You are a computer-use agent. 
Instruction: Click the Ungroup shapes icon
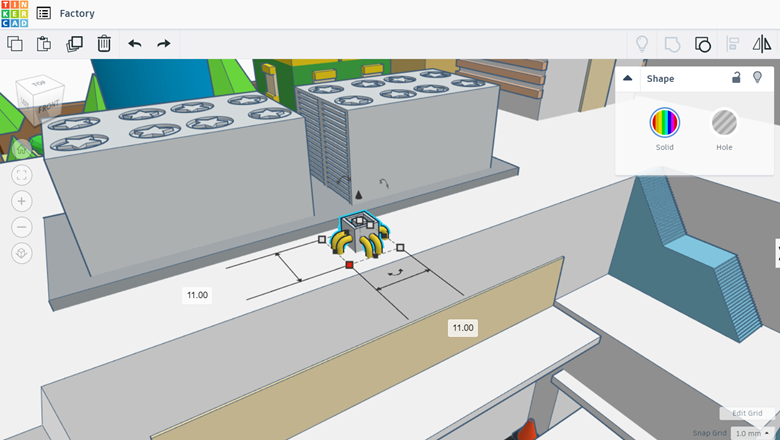pos(702,44)
